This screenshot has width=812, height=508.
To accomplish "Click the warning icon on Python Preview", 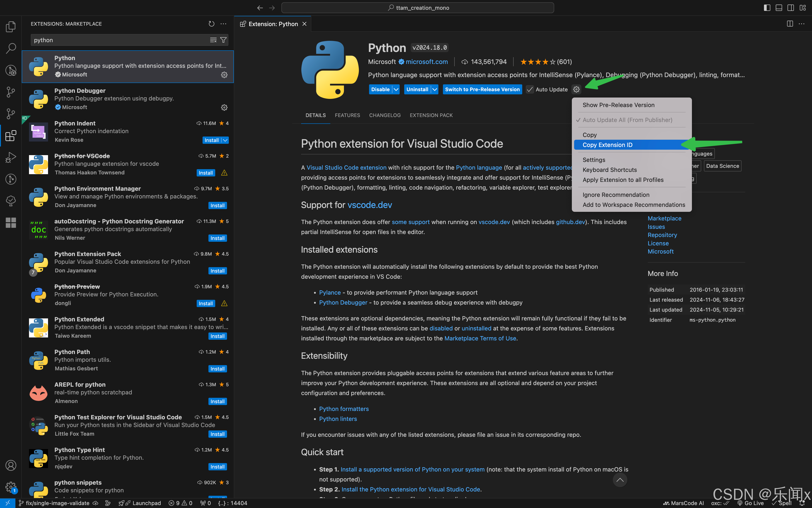I will (224, 303).
